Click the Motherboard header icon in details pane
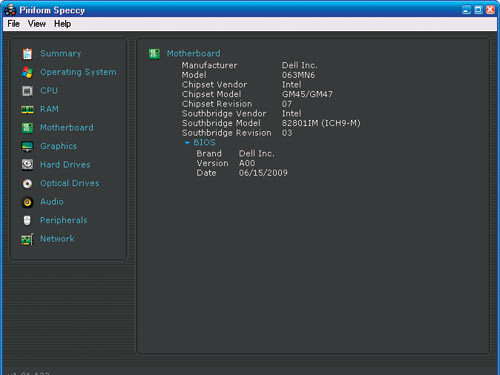 [154, 54]
